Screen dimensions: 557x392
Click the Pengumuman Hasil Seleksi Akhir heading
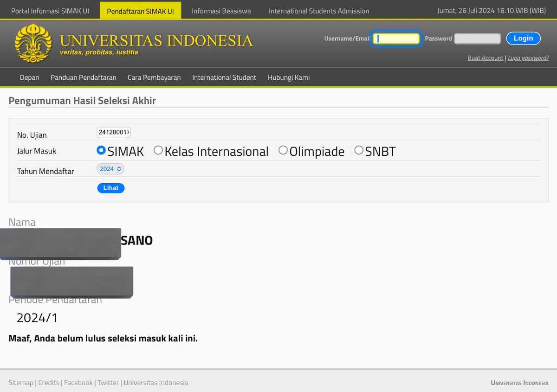tap(82, 101)
